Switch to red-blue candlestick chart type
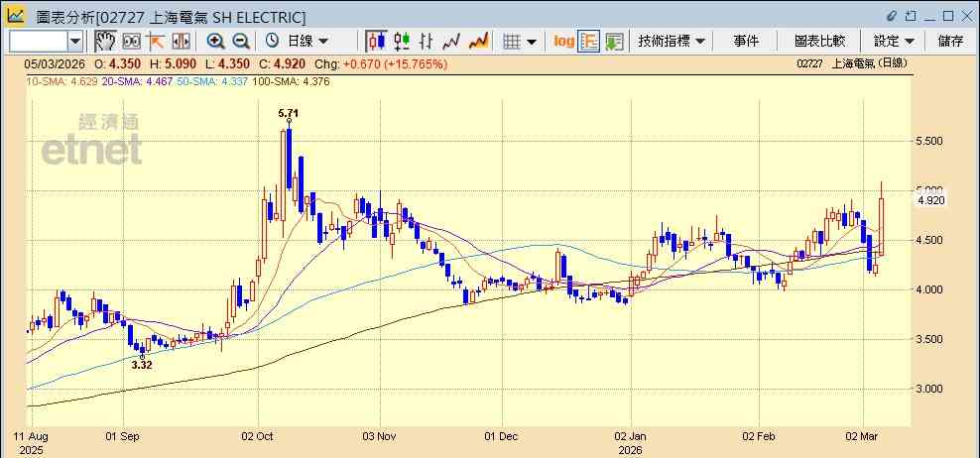The image size is (980, 458). coord(376,42)
